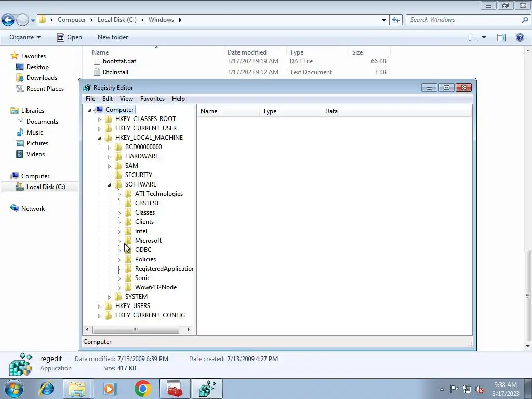This screenshot has width=532, height=399.
Task: Click the tree pane scroll right arrow
Action: point(189,329)
